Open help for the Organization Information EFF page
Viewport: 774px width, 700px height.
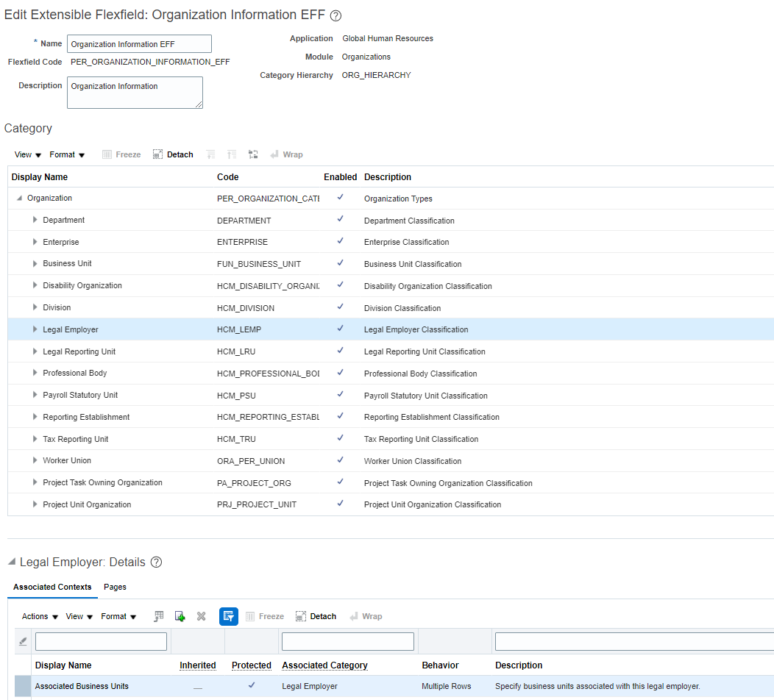pos(335,15)
